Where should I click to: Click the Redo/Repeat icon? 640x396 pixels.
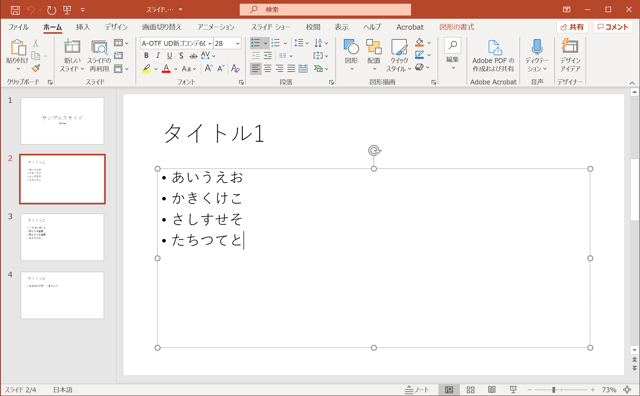[x=51, y=10]
